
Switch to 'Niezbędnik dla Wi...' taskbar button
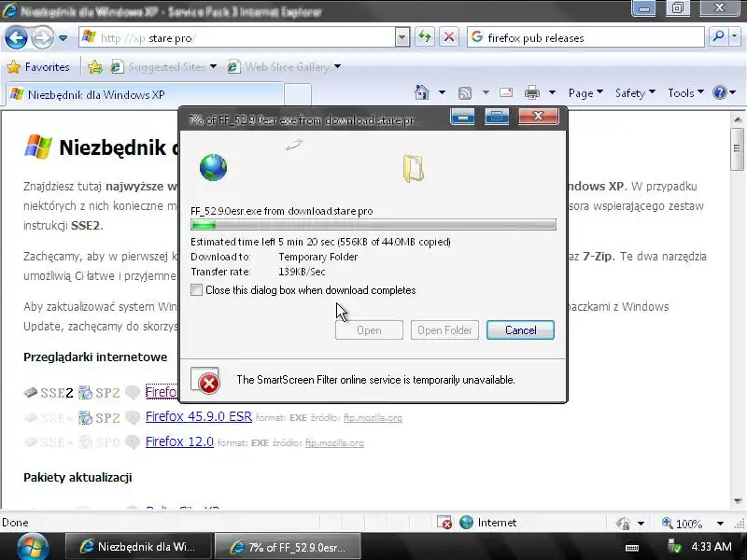(x=138, y=546)
